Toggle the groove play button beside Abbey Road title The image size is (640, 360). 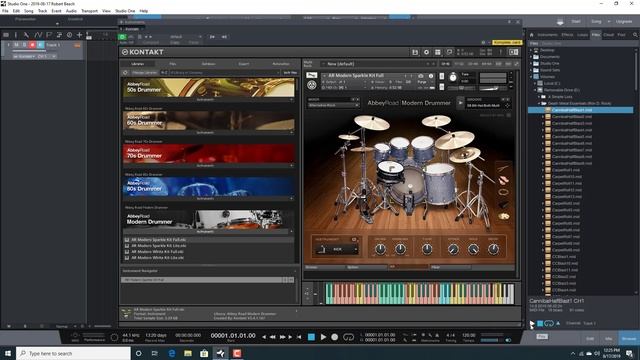click(x=460, y=103)
